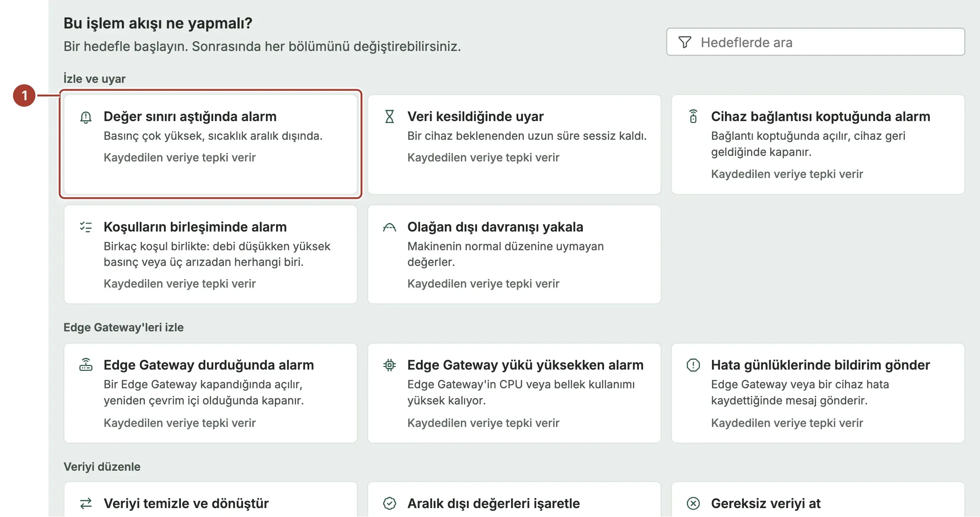The height and width of the screenshot is (517, 980).
Task: Click the router icon for Edge Gateway durduğunda alarm
Action: (86, 365)
